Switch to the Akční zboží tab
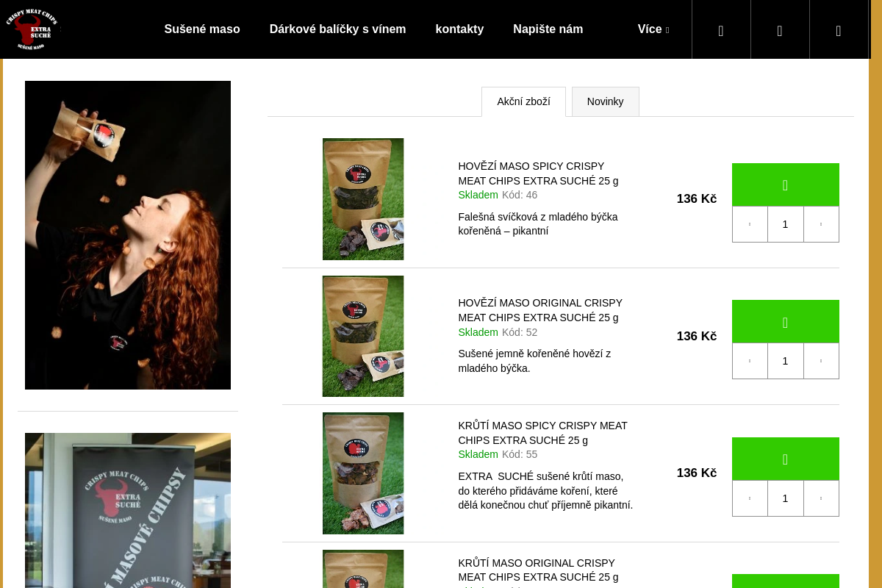This screenshot has height=588, width=882. click(523, 101)
